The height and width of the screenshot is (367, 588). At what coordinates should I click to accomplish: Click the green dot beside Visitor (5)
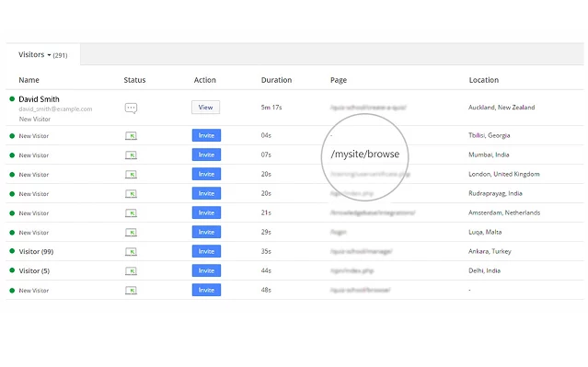(x=12, y=270)
